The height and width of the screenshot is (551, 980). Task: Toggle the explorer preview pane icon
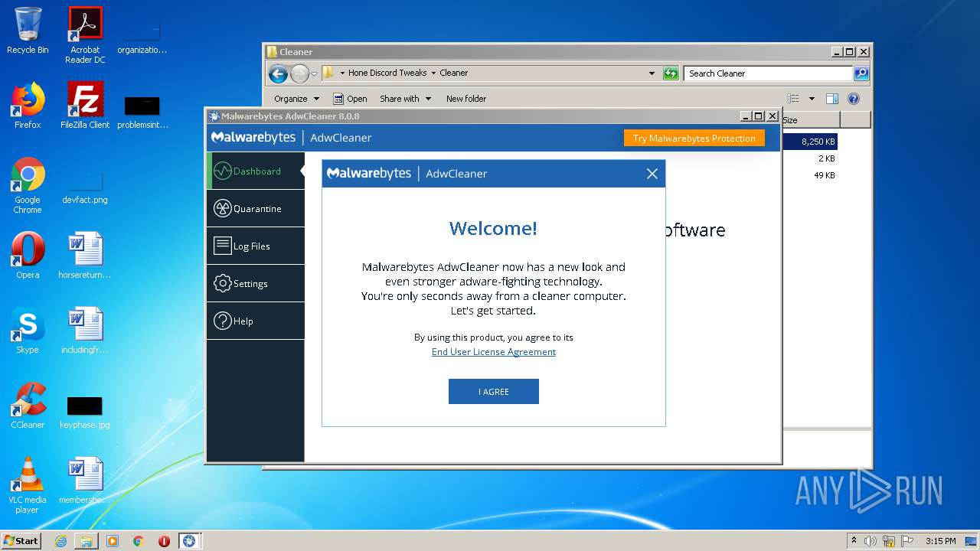832,99
